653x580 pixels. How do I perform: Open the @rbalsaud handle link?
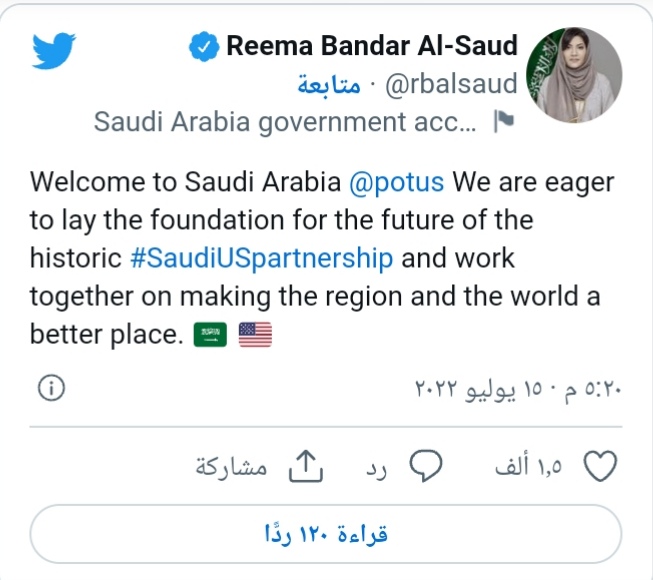coord(451,83)
